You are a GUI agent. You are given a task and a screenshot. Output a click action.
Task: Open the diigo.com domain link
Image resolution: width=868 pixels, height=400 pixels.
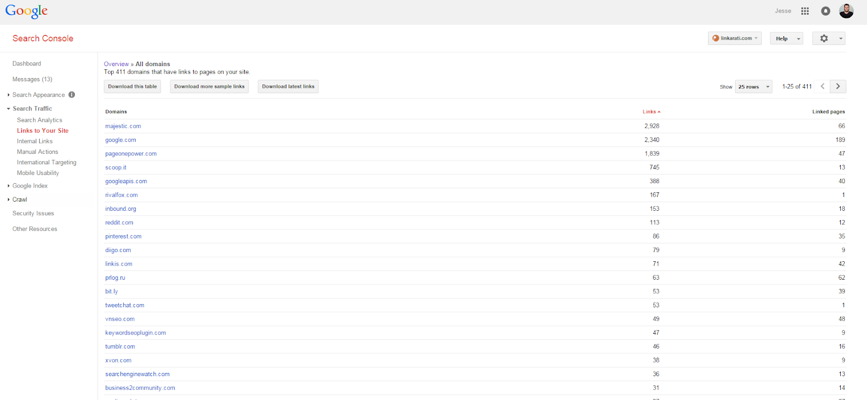point(118,250)
